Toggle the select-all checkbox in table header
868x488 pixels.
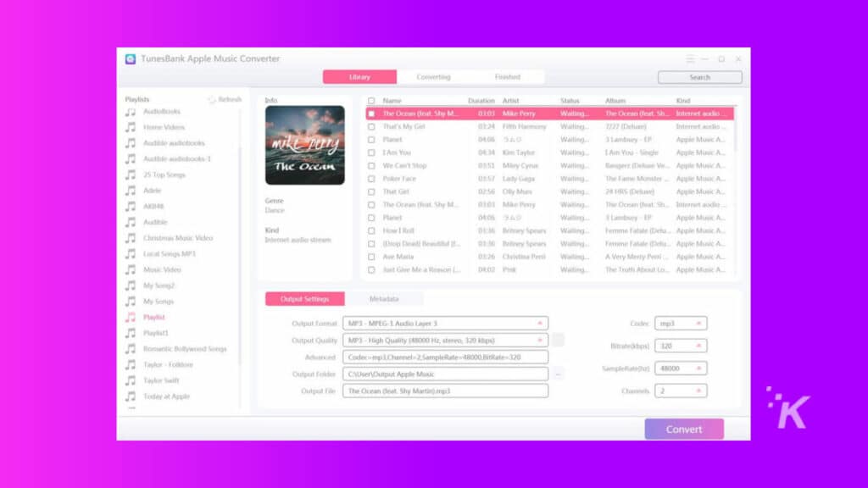371,101
